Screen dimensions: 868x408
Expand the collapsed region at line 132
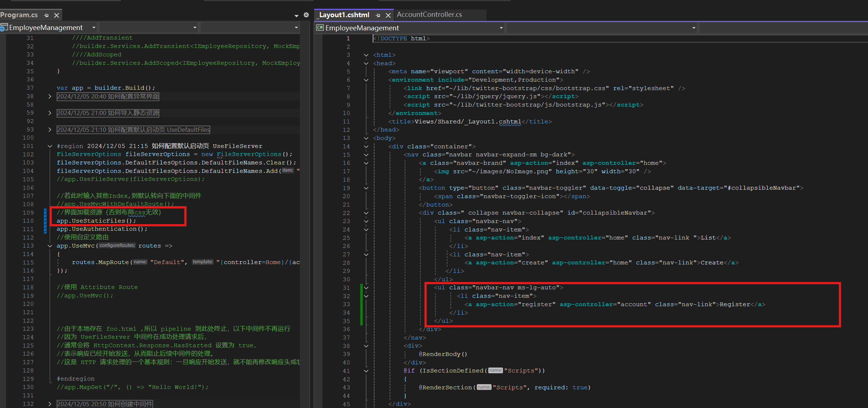coord(50,404)
